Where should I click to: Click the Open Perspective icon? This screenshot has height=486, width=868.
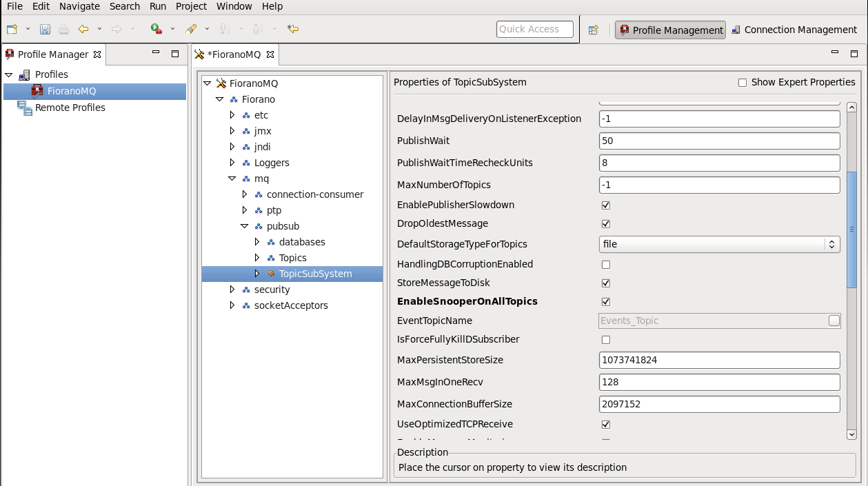click(593, 30)
